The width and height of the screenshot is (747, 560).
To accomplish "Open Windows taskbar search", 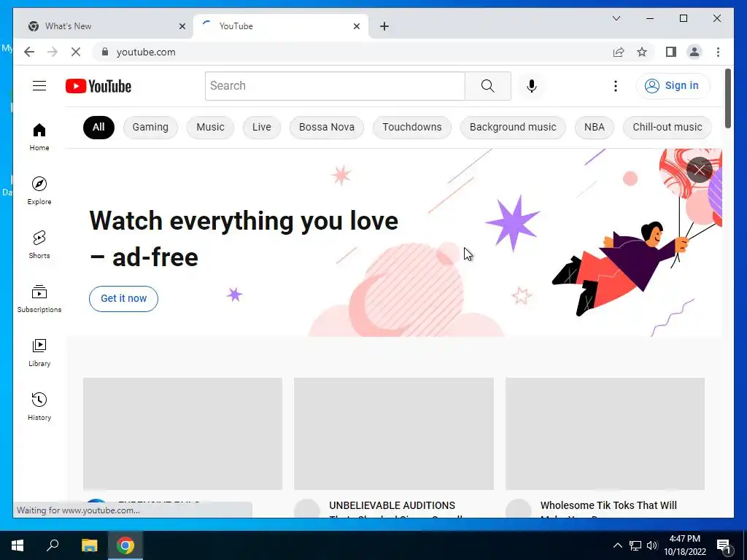I will click(53, 545).
